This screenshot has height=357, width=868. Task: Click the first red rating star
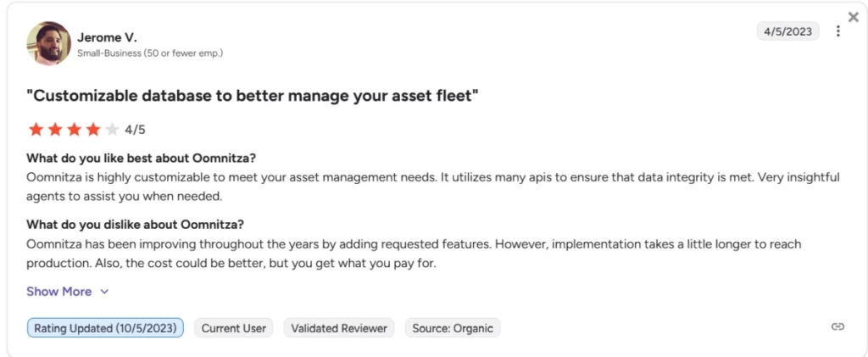(36, 130)
